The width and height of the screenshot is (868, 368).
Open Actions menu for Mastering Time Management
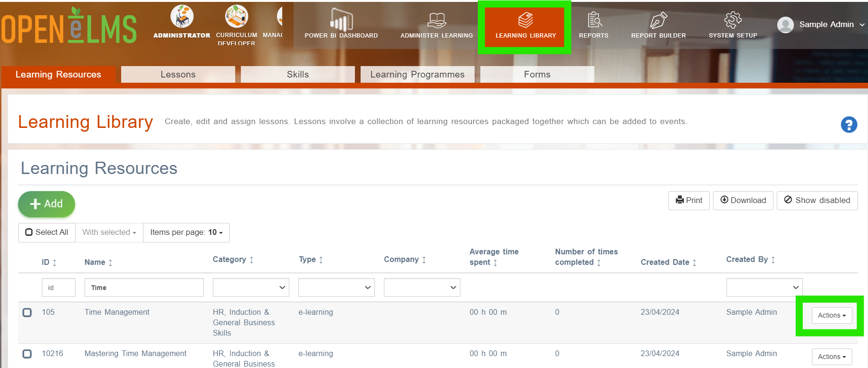click(832, 357)
